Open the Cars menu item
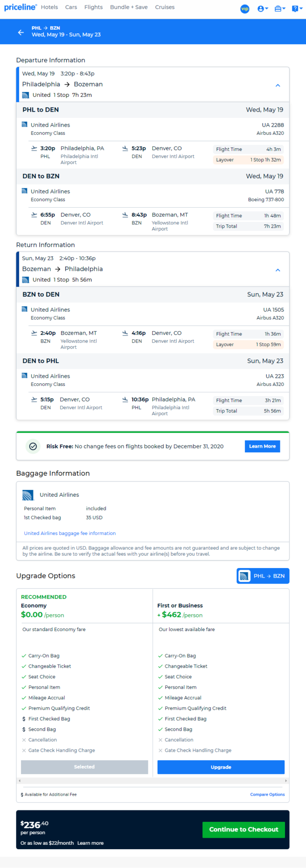 point(71,7)
